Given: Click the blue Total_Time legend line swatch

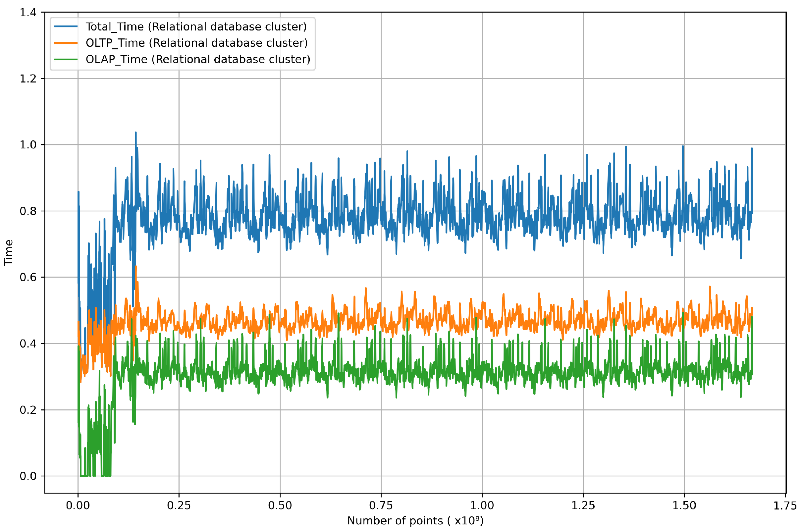Looking at the screenshot, I should [66, 27].
